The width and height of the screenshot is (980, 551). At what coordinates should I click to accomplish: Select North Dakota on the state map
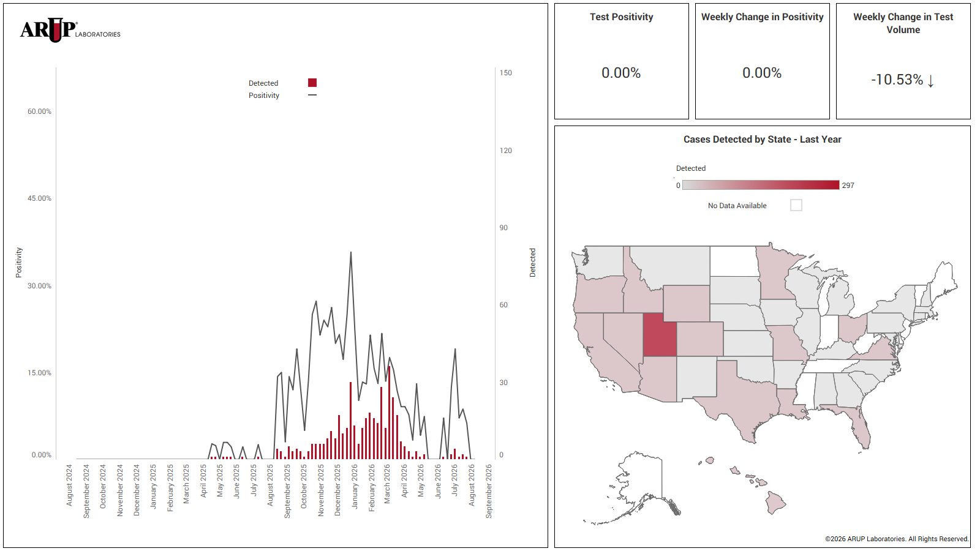coord(733,261)
